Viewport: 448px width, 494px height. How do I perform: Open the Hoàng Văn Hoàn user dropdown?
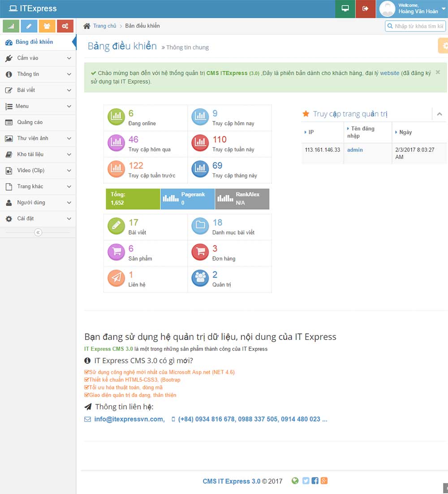pos(413,9)
